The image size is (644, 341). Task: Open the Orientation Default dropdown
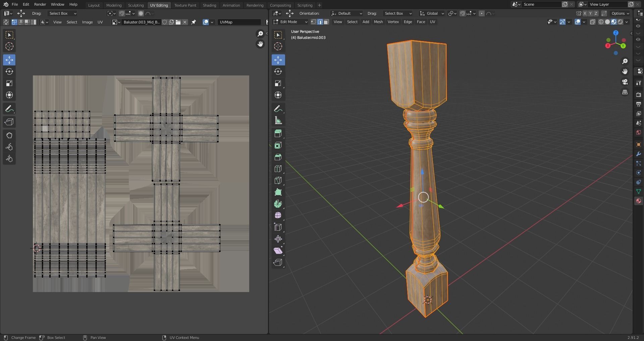[x=346, y=13]
